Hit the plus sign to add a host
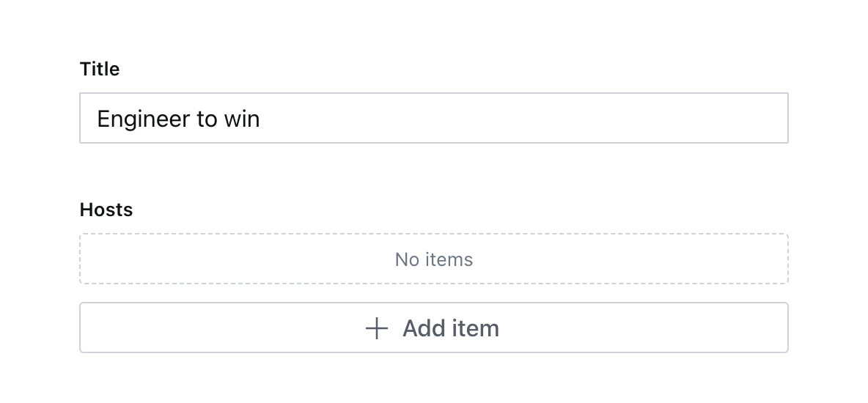The width and height of the screenshot is (868, 403). (376, 328)
